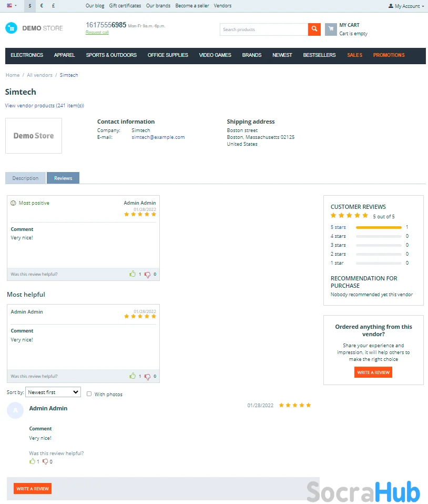This screenshot has height=504, width=428.
Task: Click the 4 stars rating bar
Action: 379,236
